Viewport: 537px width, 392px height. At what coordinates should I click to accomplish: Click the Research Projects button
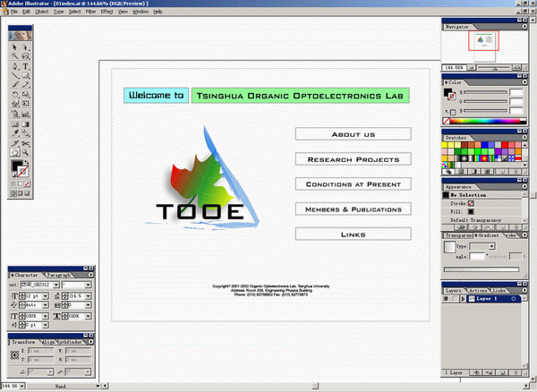pos(353,159)
